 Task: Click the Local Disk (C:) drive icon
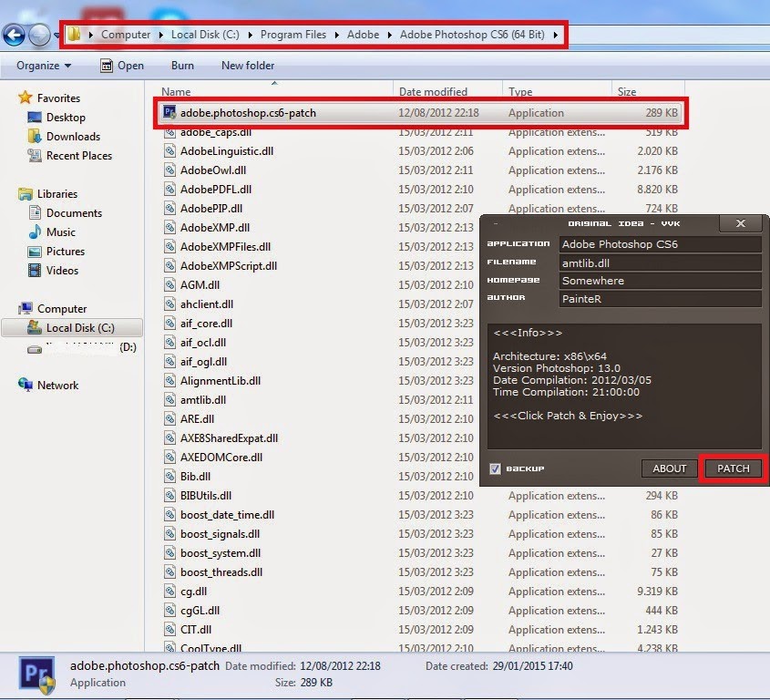click(x=35, y=327)
